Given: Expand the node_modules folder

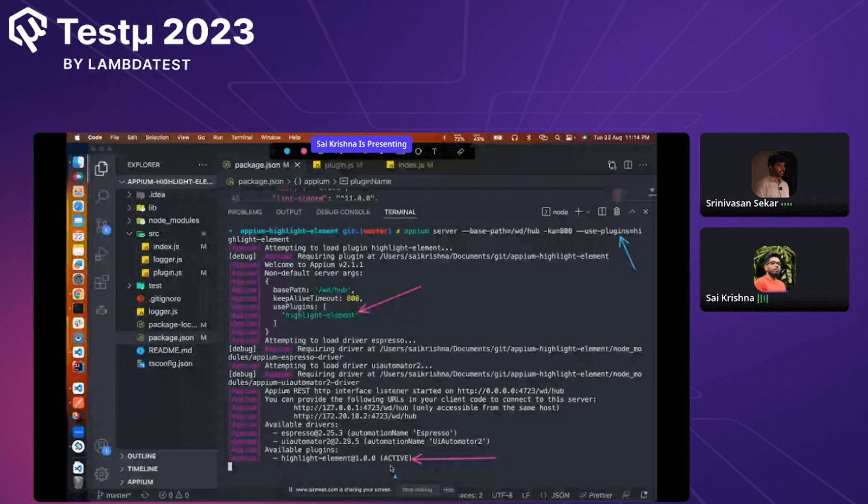Looking at the screenshot, I should click(x=129, y=221).
